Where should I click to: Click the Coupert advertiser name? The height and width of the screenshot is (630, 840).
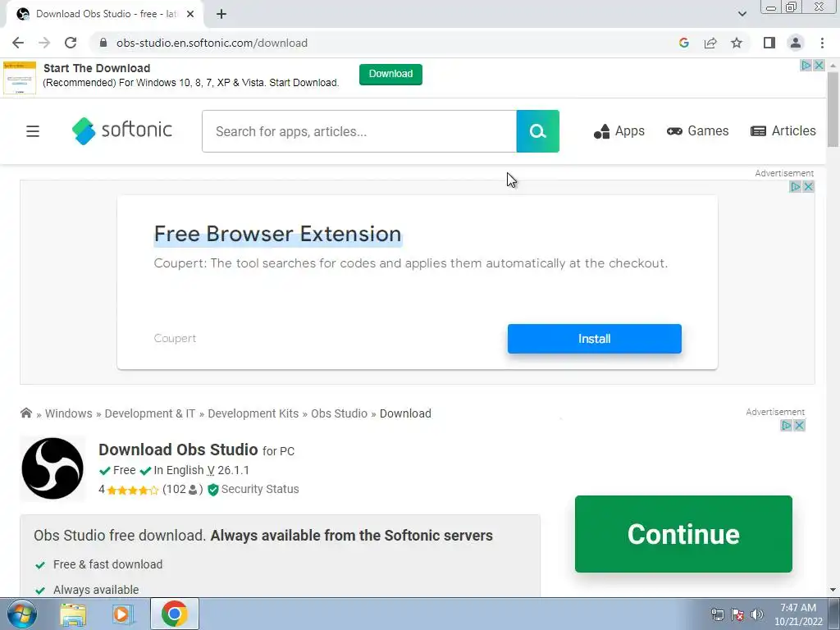click(x=175, y=339)
